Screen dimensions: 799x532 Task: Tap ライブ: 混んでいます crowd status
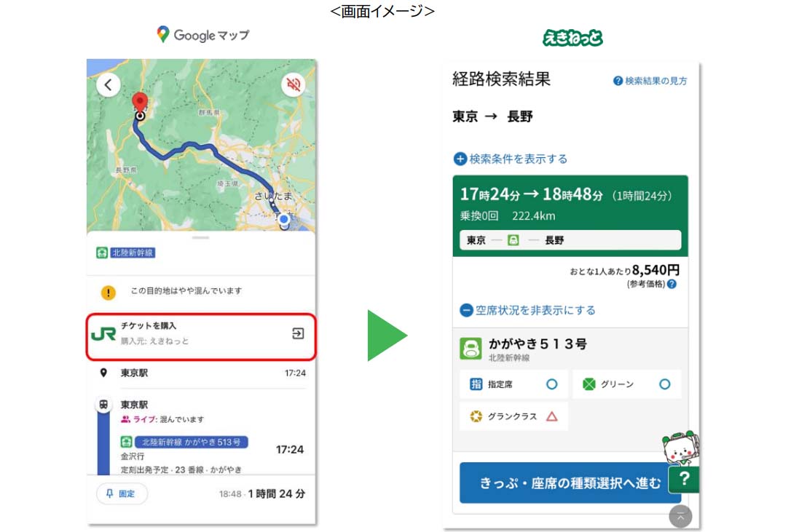[162, 419]
